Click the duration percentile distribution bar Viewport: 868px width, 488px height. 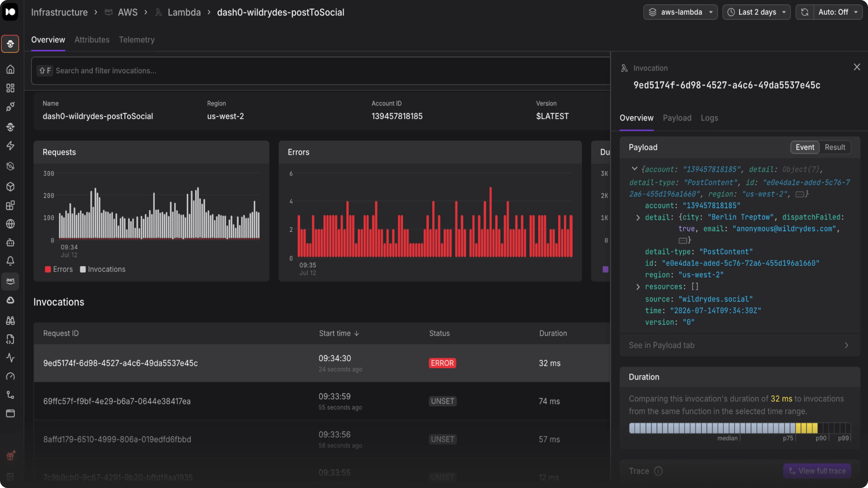pos(740,428)
